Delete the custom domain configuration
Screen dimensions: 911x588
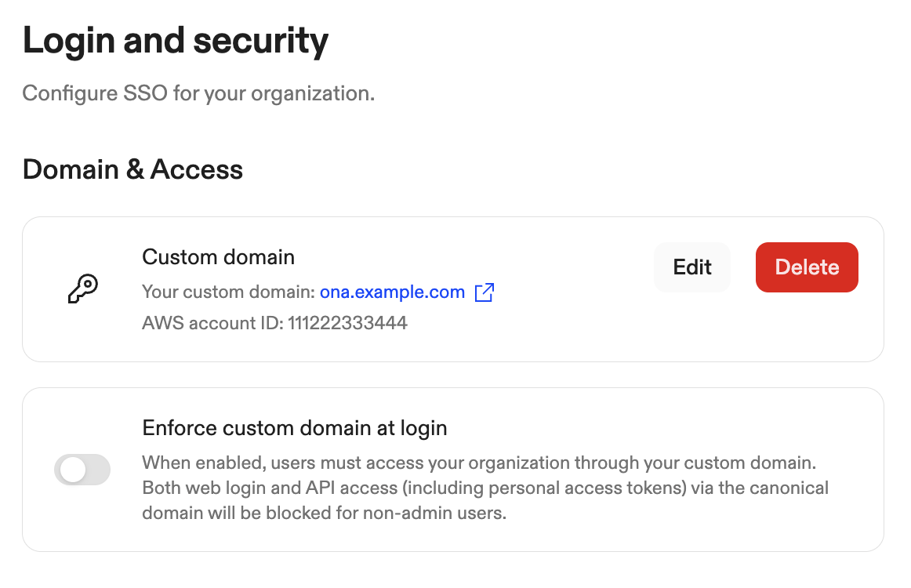807,267
